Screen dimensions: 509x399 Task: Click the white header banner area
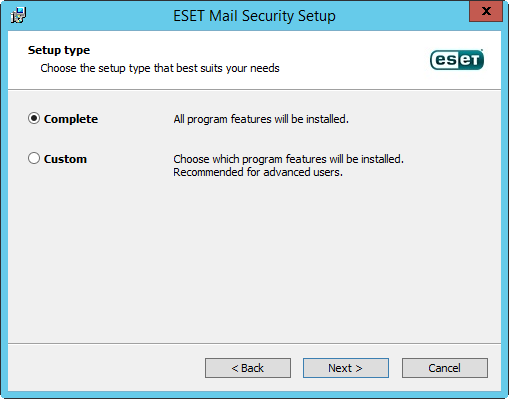click(x=254, y=60)
